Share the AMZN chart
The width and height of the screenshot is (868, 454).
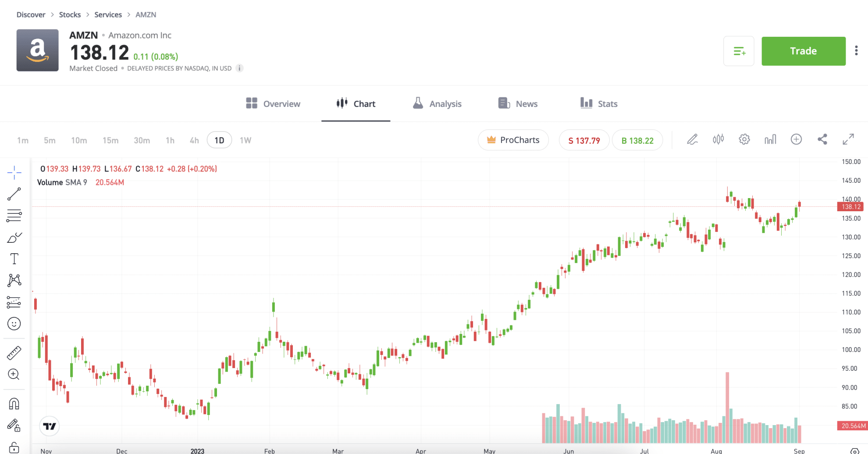[822, 139]
